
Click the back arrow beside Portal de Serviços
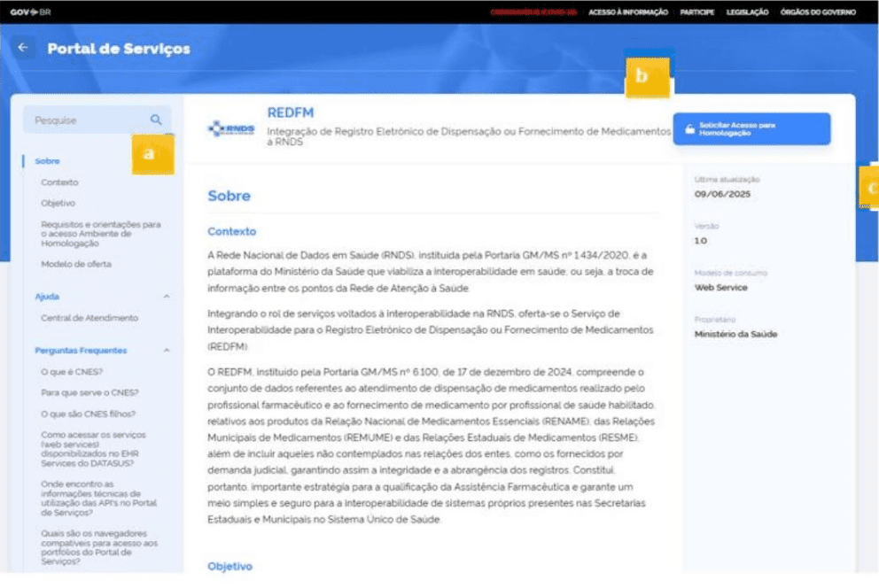pos(23,48)
